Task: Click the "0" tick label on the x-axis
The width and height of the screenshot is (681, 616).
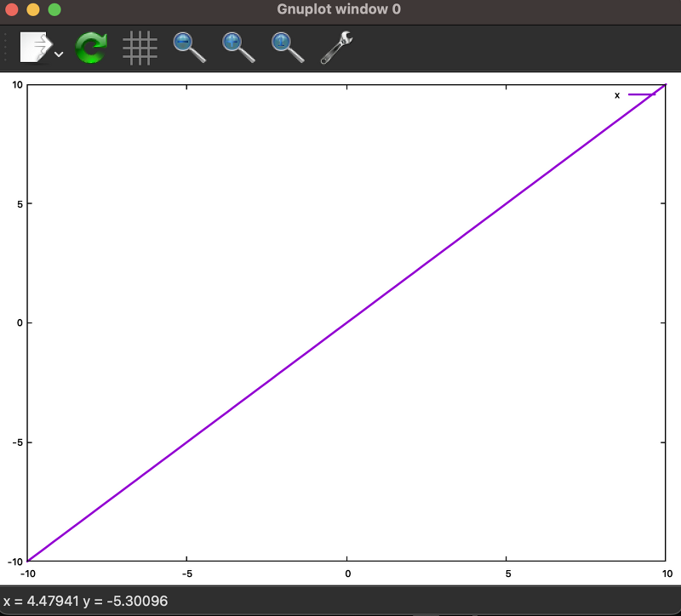Action: tap(346, 573)
